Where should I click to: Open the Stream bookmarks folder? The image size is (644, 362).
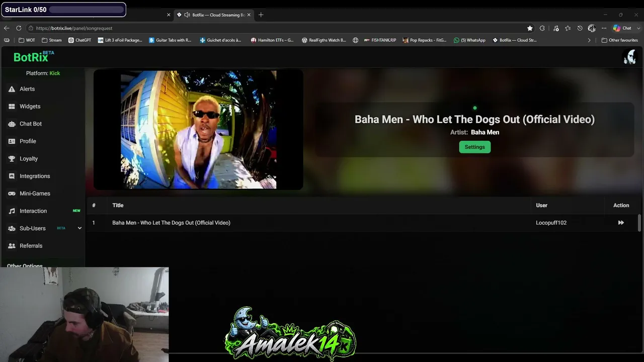pos(52,40)
